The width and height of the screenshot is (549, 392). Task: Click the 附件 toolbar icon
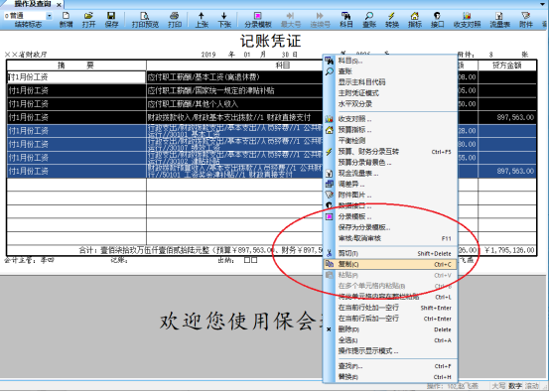tap(526, 20)
